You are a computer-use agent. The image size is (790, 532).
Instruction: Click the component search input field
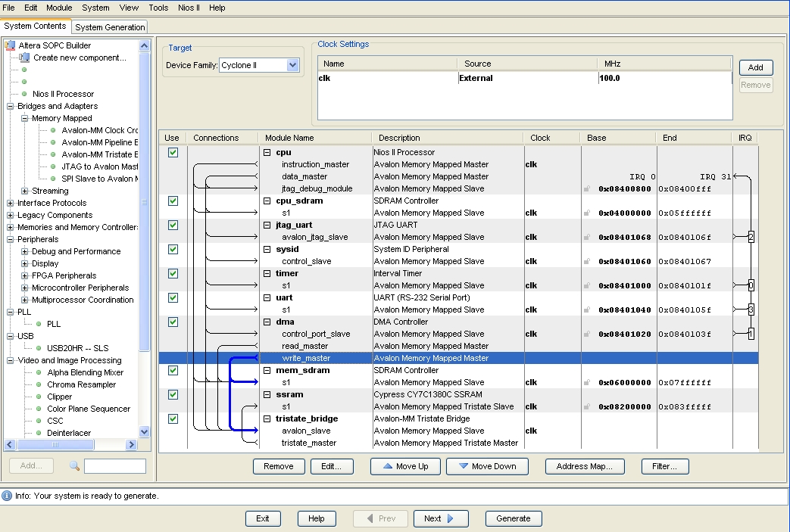pyautogui.click(x=114, y=466)
